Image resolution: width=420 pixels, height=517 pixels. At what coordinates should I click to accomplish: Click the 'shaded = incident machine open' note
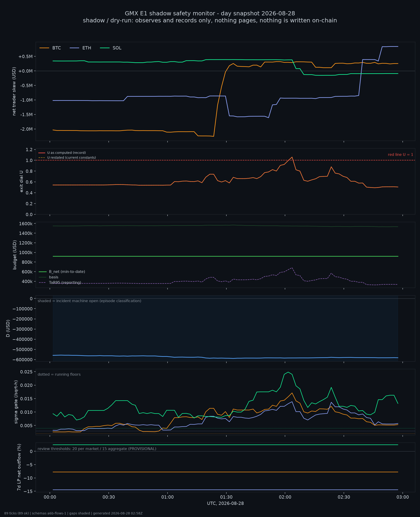[89, 301]
